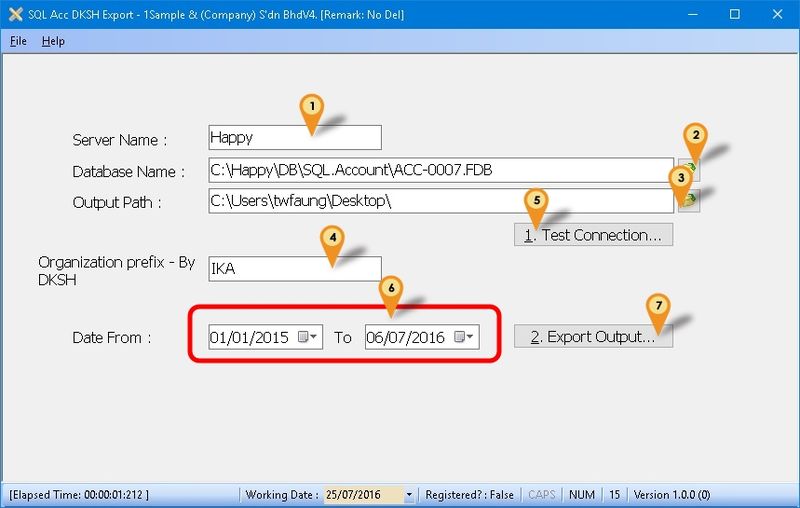Click the NUM lock indicator in status bar
This screenshot has height=508, width=800.
[580, 495]
